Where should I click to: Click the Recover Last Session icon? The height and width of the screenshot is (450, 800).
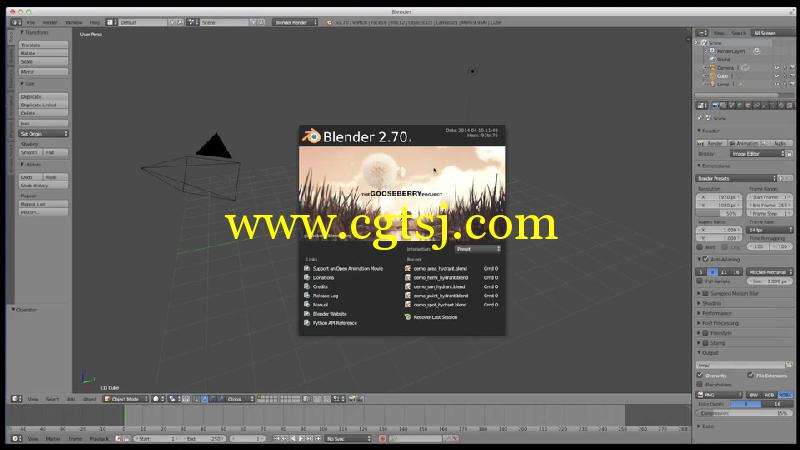408,317
